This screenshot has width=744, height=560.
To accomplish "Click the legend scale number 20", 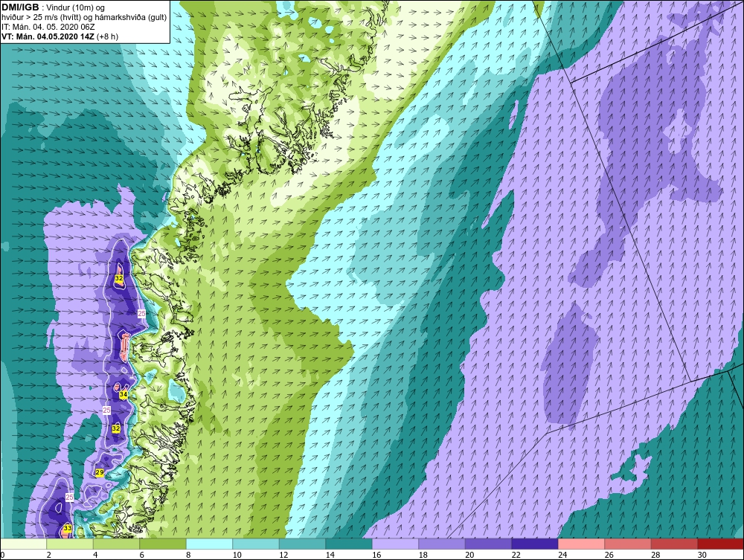I will tap(469, 555).
